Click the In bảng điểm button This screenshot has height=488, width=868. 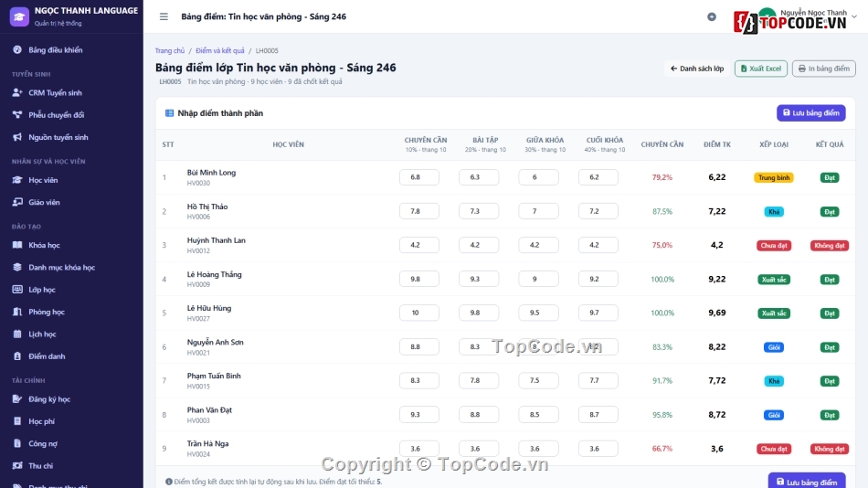pyautogui.click(x=824, y=69)
